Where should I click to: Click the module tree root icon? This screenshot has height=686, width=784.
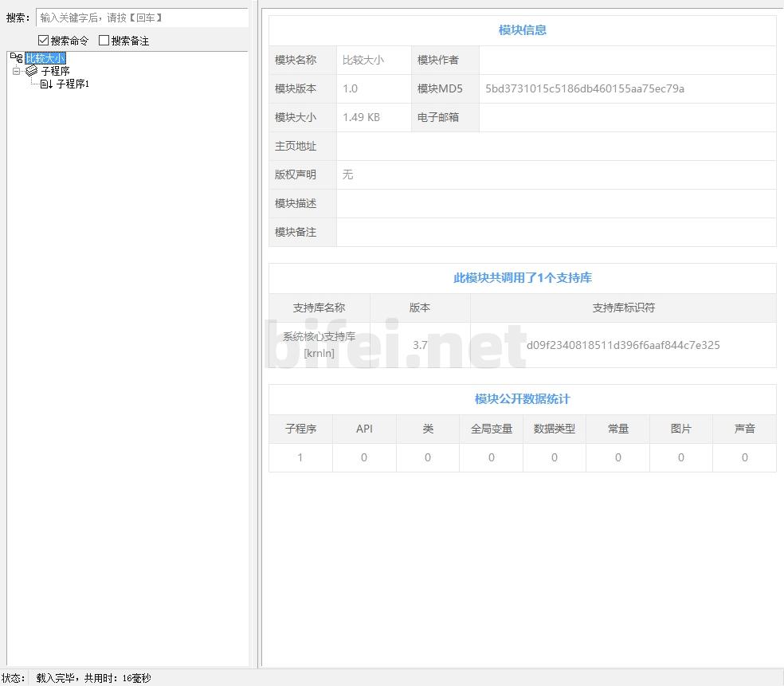point(17,58)
